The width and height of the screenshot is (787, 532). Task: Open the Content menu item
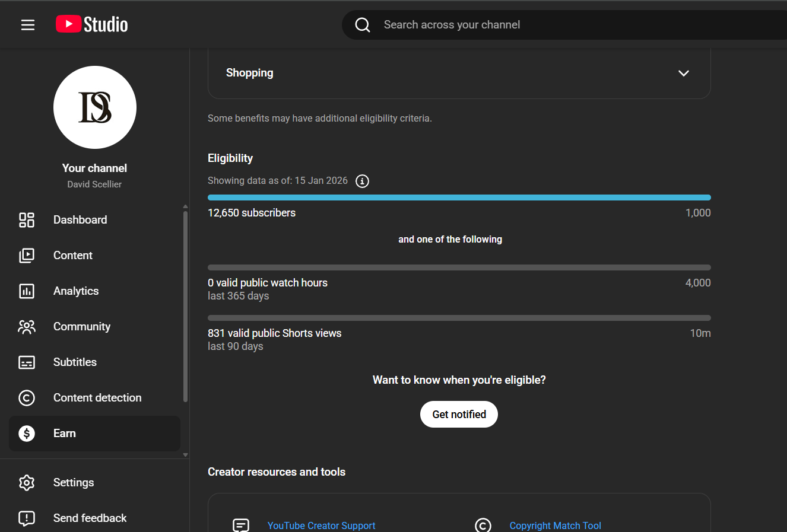point(73,256)
